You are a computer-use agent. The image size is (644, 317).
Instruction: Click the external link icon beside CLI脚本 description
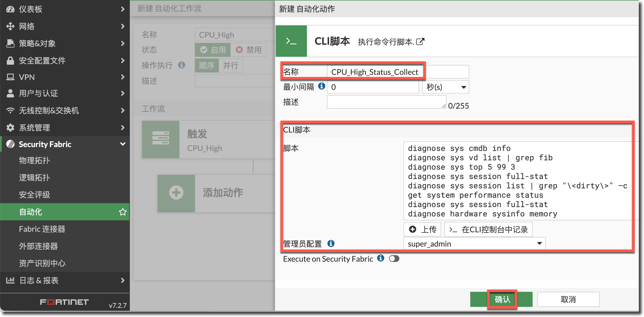420,42
